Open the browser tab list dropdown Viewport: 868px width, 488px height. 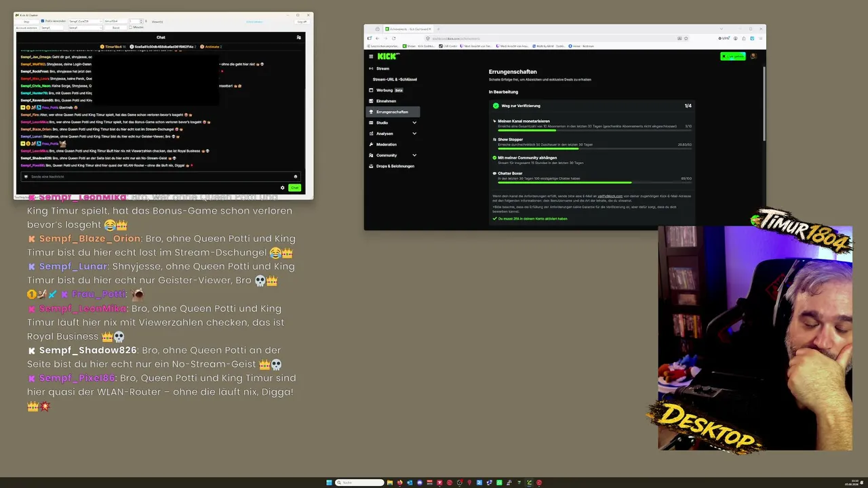click(x=722, y=29)
